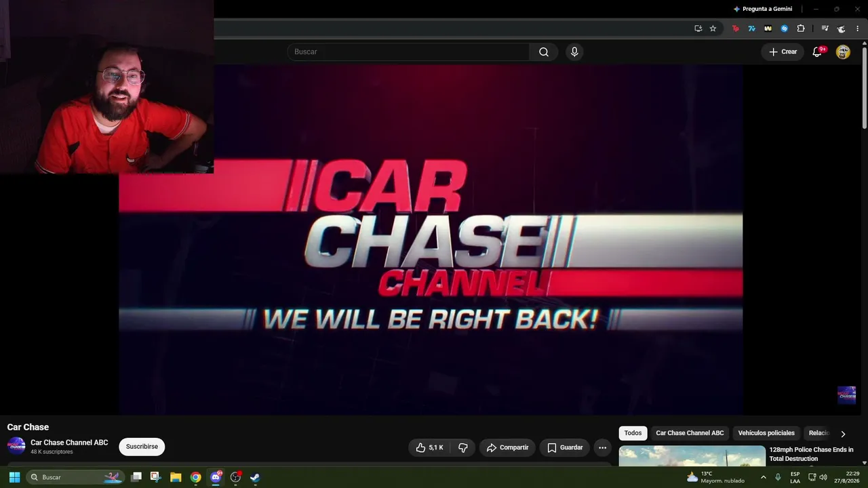868x488 pixels.
Task: Open YouTube notifications bell
Action: click(817, 52)
